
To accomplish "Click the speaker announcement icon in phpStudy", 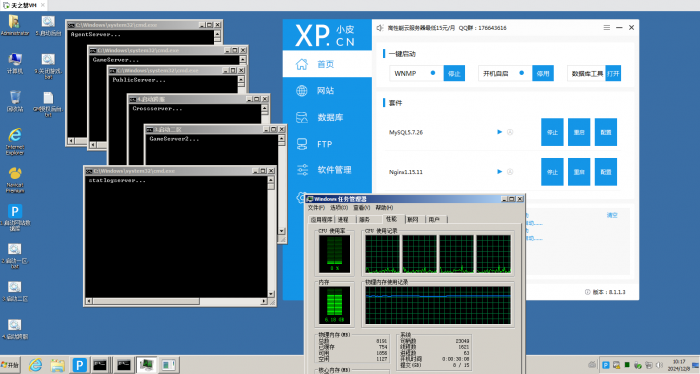I will pos(379,28).
